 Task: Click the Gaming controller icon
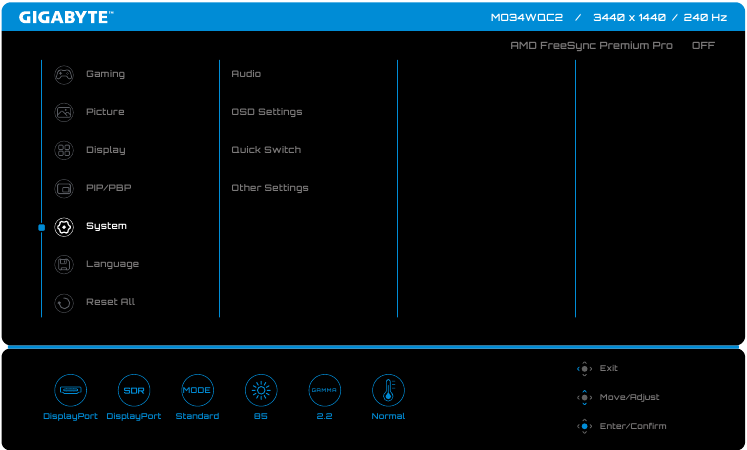[64, 74]
